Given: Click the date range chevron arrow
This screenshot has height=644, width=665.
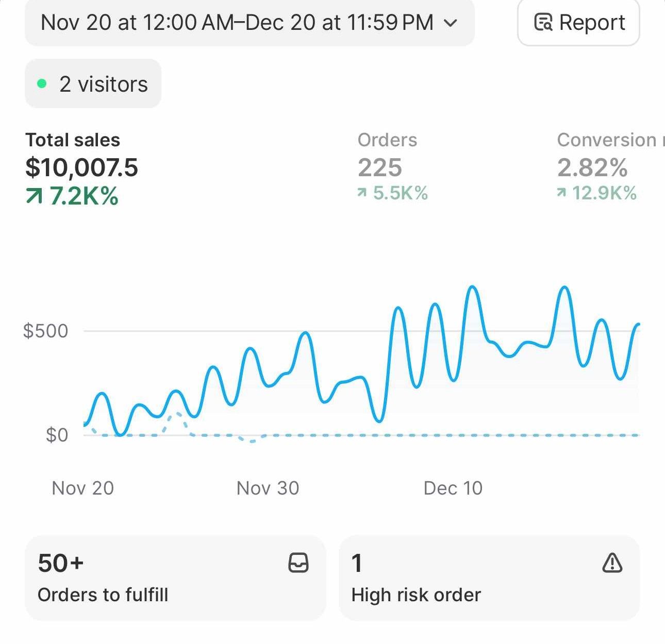Looking at the screenshot, I should coord(450,23).
